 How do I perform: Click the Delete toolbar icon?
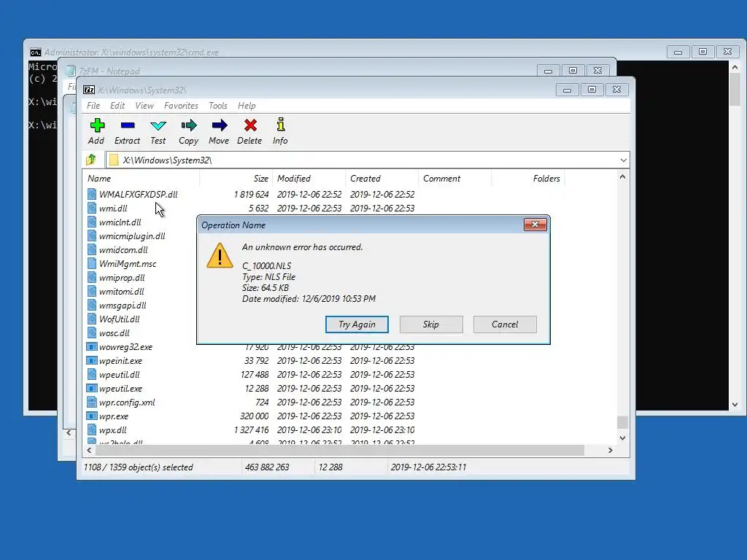tap(250, 125)
